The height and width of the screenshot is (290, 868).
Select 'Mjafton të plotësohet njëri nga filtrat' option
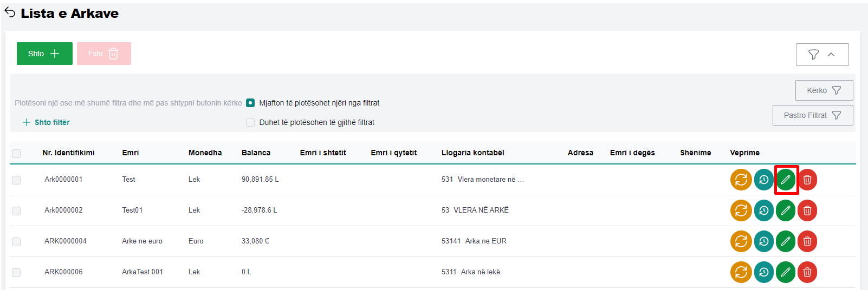250,103
